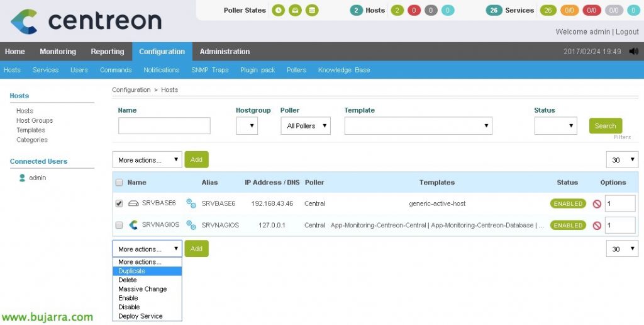Click the poller database state icon

pyautogui.click(x=312, y=10)
